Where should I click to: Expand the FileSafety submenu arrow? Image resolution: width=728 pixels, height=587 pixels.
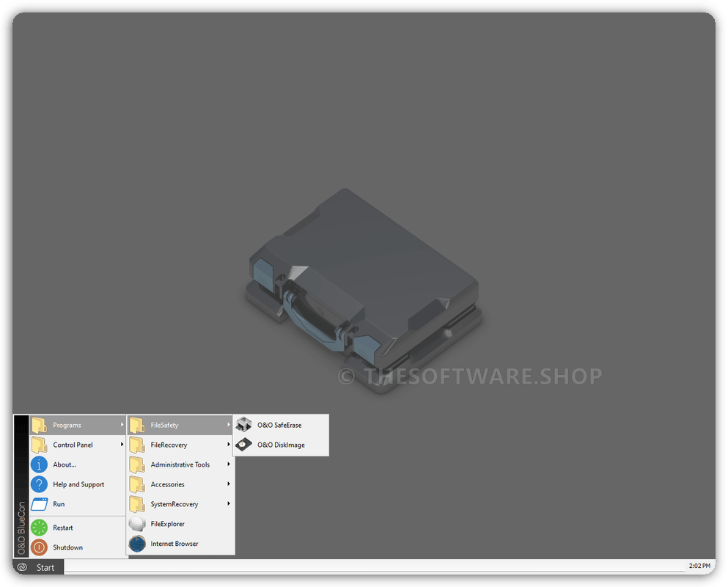tap(229, 424)
